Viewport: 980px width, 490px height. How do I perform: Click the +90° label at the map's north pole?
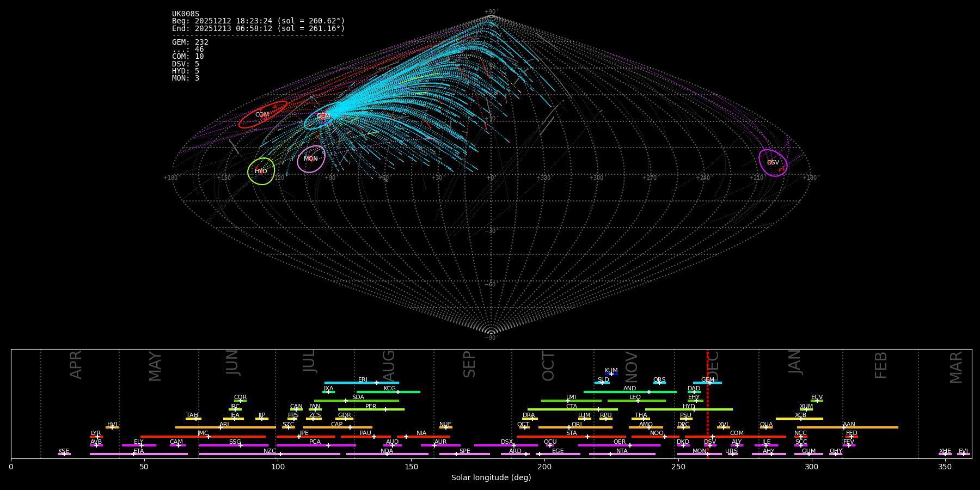click(x=491, y=12)
